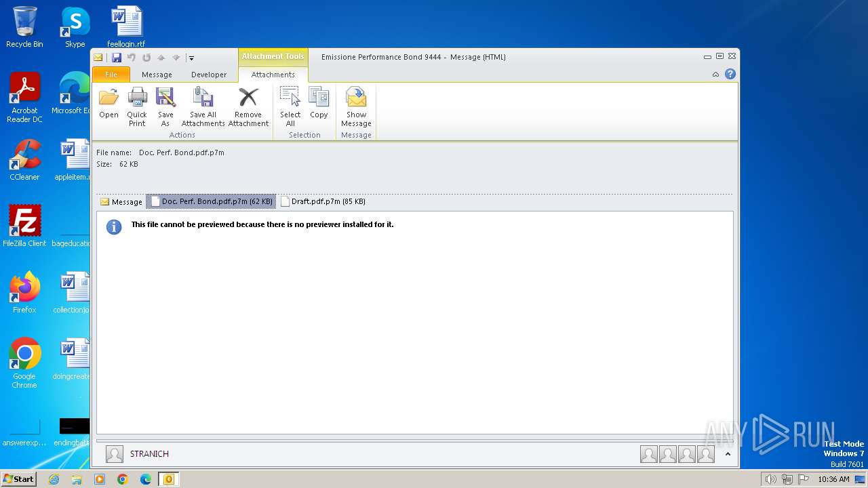The width and height of the screenshot is (868, 488).
Task: Open Chrome from the taskbar
Action: [123, 479]
